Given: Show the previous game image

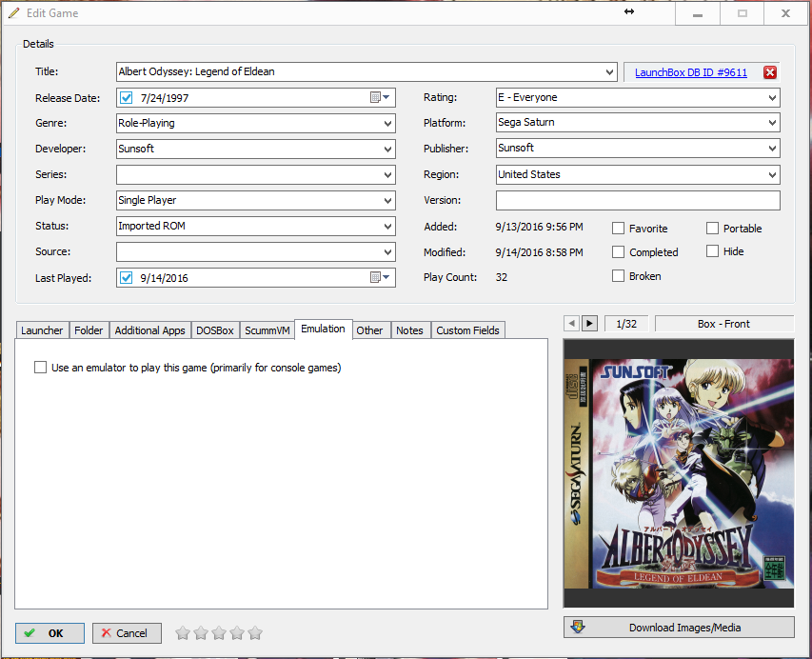Looking at the screenshot, I should point(571,324).
